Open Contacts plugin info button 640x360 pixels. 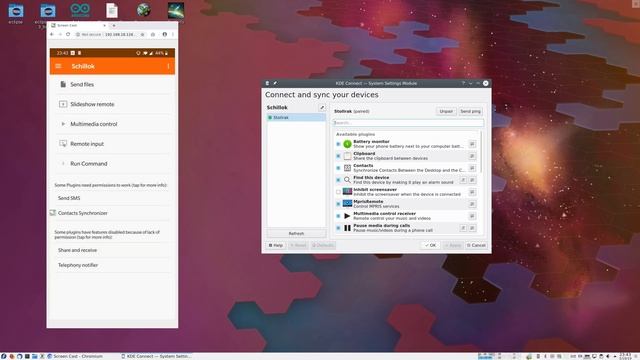472,168
